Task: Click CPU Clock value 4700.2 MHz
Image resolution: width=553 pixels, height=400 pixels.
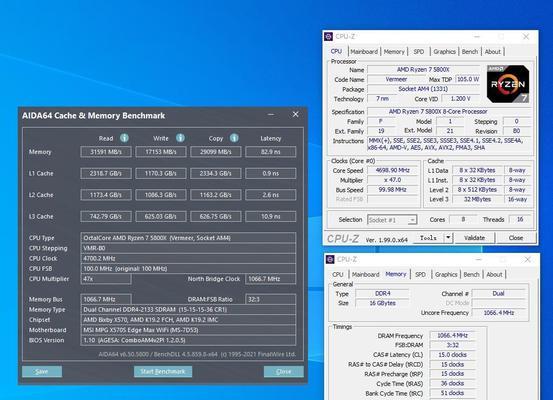Action: click(188, 258)
